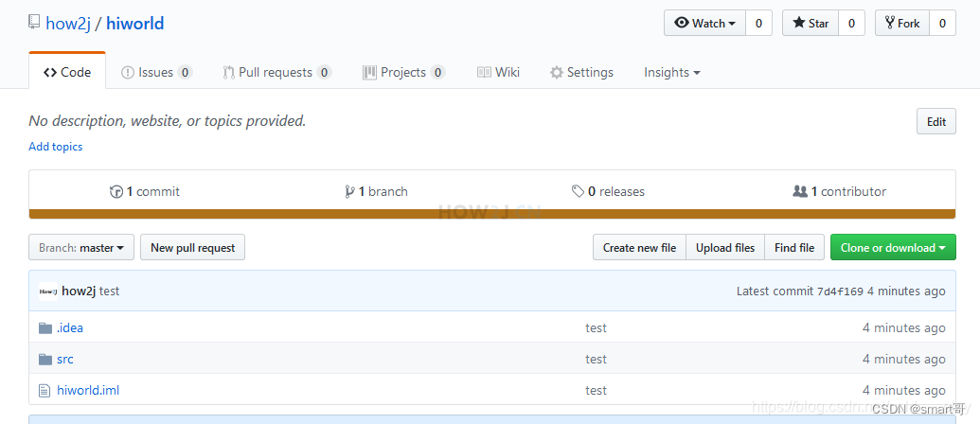The height and width of the screenshot is (424, 980).
Task: Switch to the Code tab
Action: (67, 73)
